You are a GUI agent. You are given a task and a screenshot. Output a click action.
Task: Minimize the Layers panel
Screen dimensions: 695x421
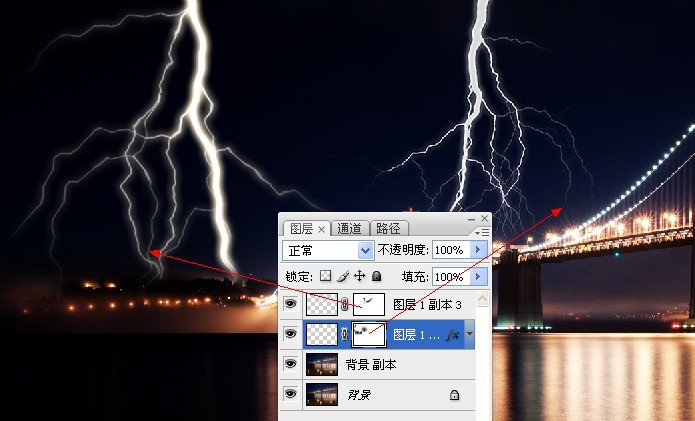[471, 219]
